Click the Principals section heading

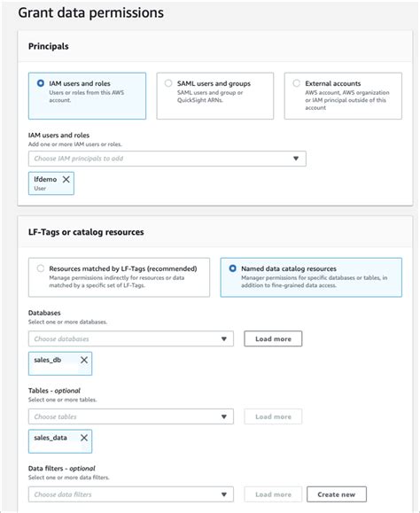pyautogui.click(x=49, y=46)
